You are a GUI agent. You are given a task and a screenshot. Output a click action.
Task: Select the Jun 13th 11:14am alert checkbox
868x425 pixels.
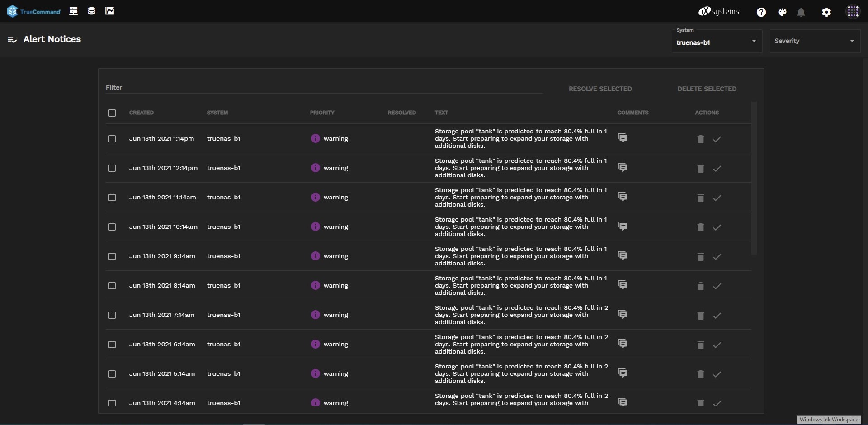coord(112,198)
